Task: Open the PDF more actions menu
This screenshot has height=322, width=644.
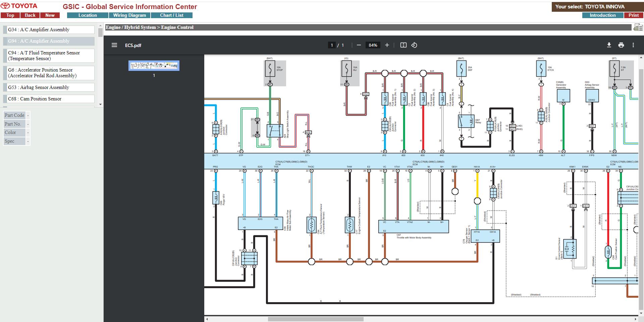Action: [x=633, y=45]
